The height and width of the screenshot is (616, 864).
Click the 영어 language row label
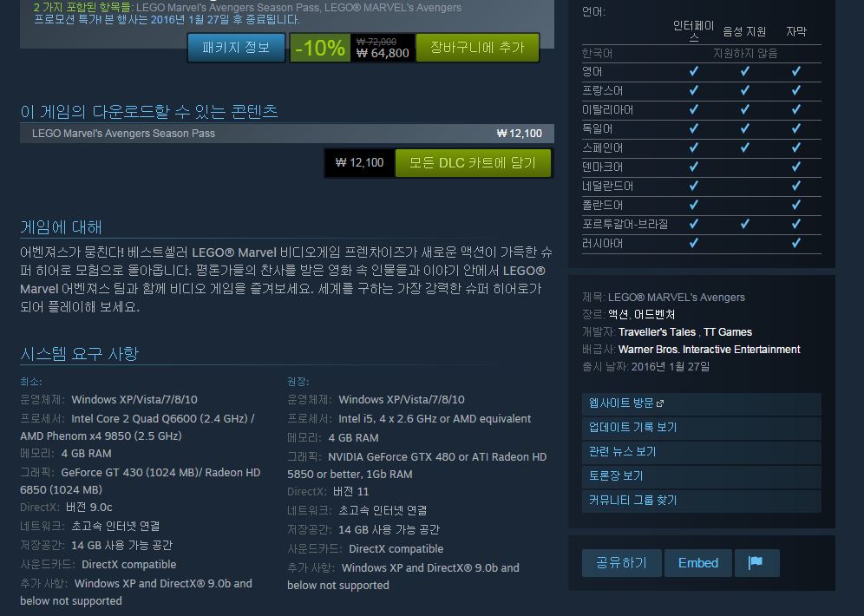point(592,72)
